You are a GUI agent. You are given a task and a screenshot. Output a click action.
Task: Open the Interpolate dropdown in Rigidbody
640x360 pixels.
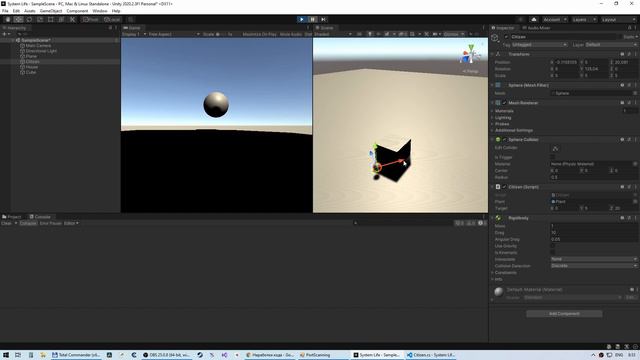tap(594, 259)
